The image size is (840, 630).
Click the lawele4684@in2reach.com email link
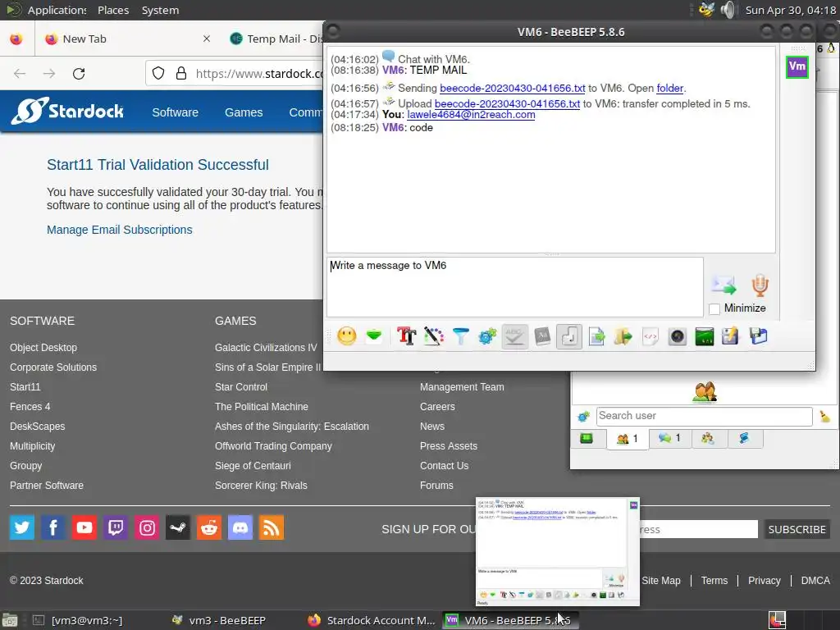point(471,115)
